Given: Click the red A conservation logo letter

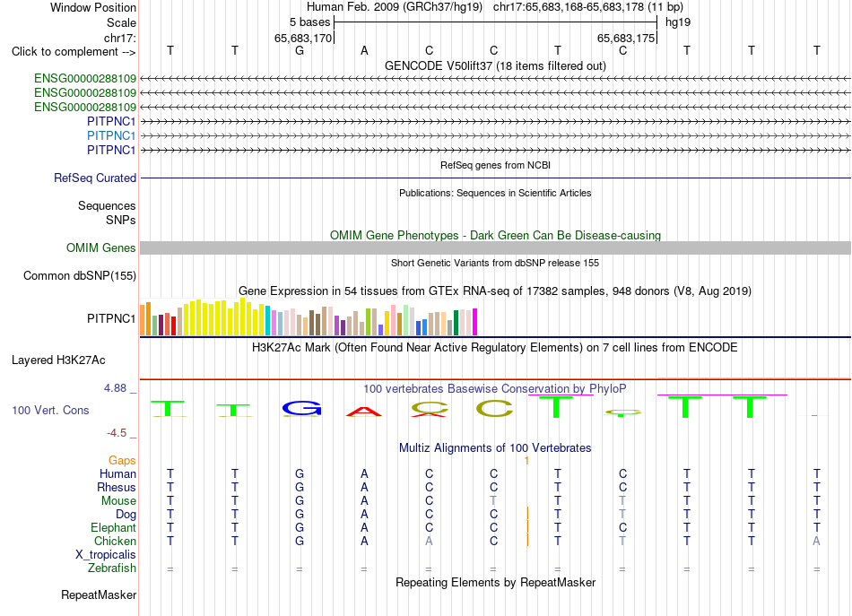Looking at the screenshot, I should point(364,412).
